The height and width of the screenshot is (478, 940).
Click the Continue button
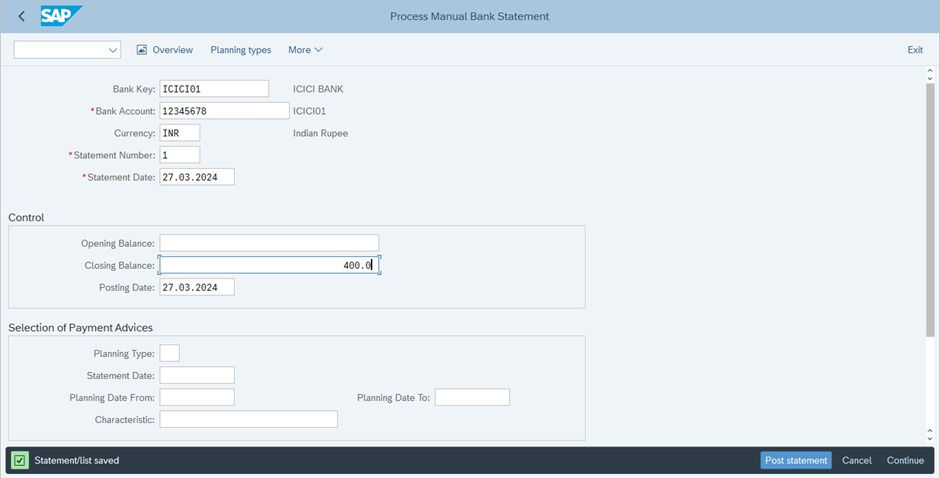(905, 461)
